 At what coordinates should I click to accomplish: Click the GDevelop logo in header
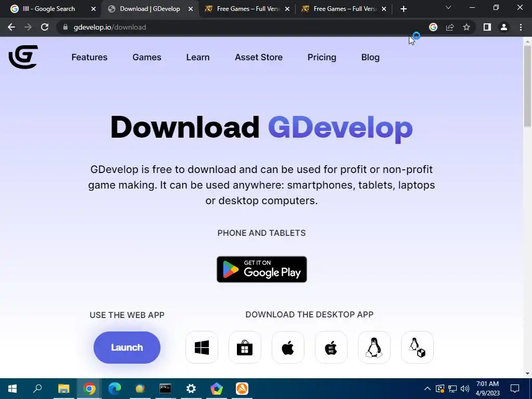point(23,57)
